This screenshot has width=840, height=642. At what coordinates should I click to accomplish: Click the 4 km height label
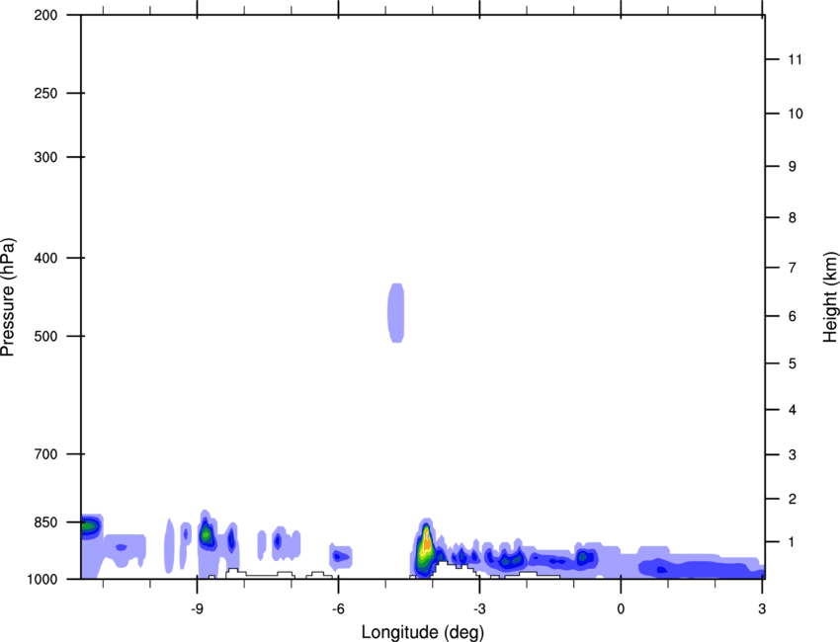pos(793,410)
